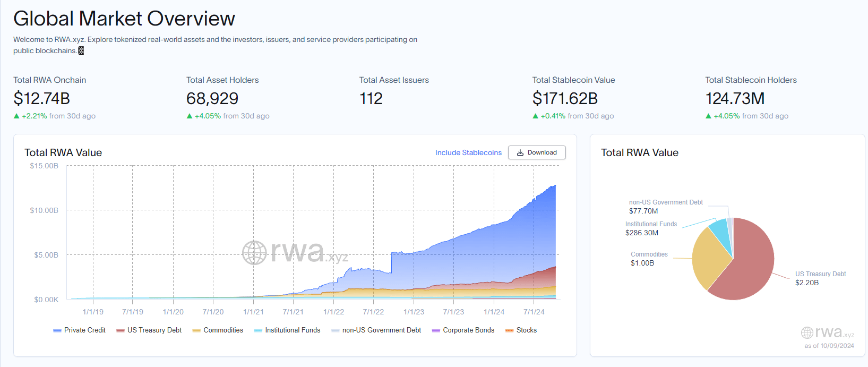The height and width of the screenshot is (367, 868).
Task: Toggle Private Credit legend series
Action: coord(79,330)
